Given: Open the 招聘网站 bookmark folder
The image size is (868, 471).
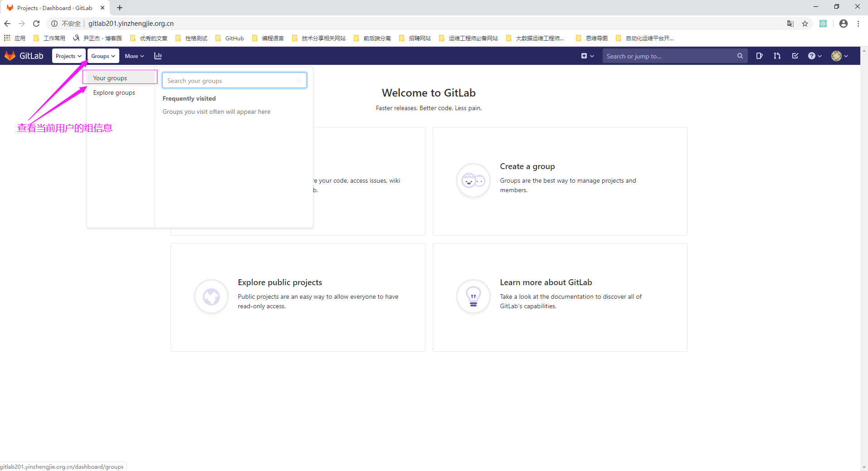Looking at the screenshot, I should coord(415,38).
